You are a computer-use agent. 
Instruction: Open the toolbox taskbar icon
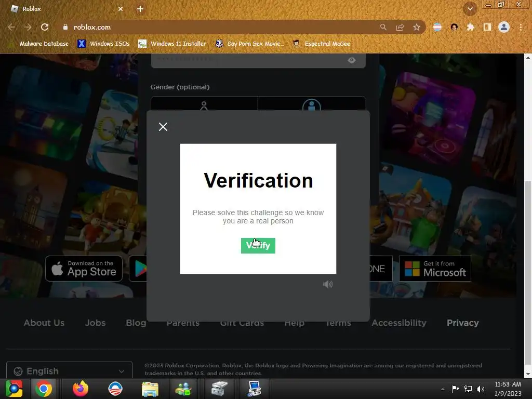pos(219,389)
